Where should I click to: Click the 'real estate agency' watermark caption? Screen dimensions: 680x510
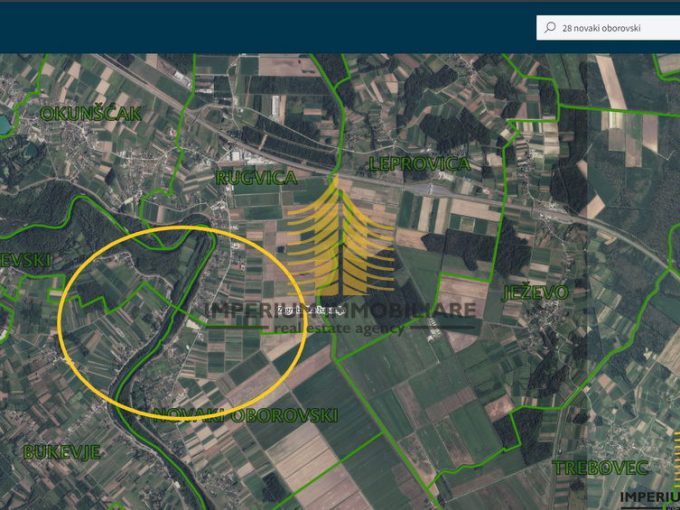point(341,328)
